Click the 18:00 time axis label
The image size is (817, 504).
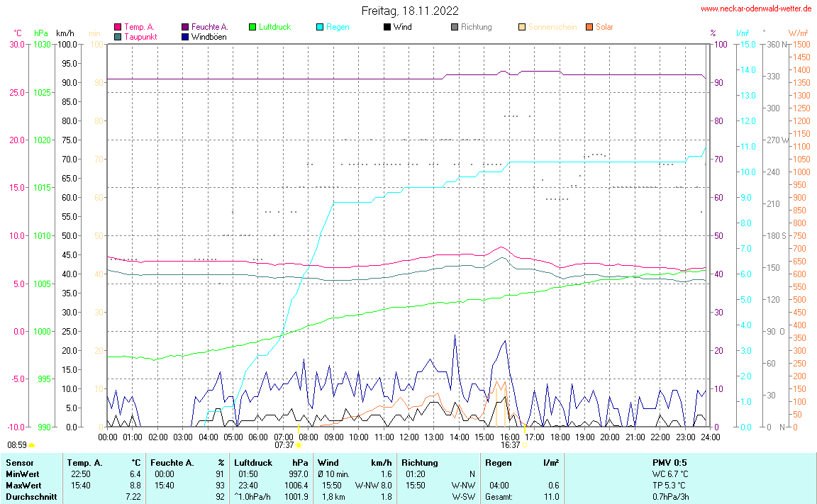pyautogui.click(x=560, y=437)
